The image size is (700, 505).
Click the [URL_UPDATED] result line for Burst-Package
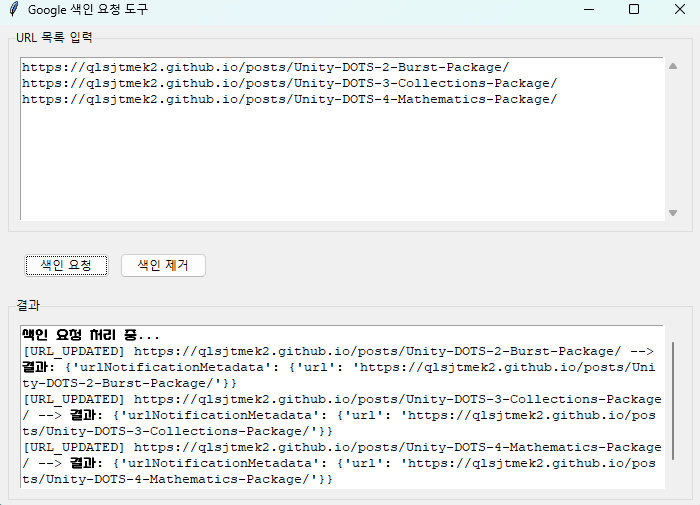(338, 351)
